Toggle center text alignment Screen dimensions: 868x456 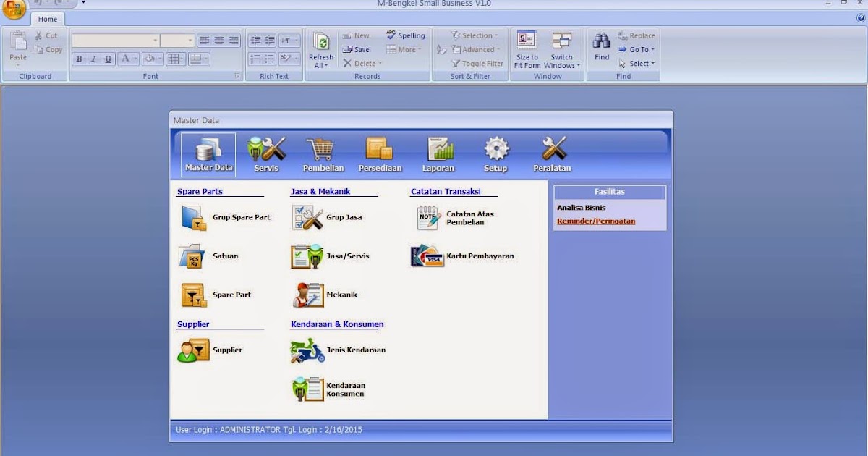pos(218,41)
